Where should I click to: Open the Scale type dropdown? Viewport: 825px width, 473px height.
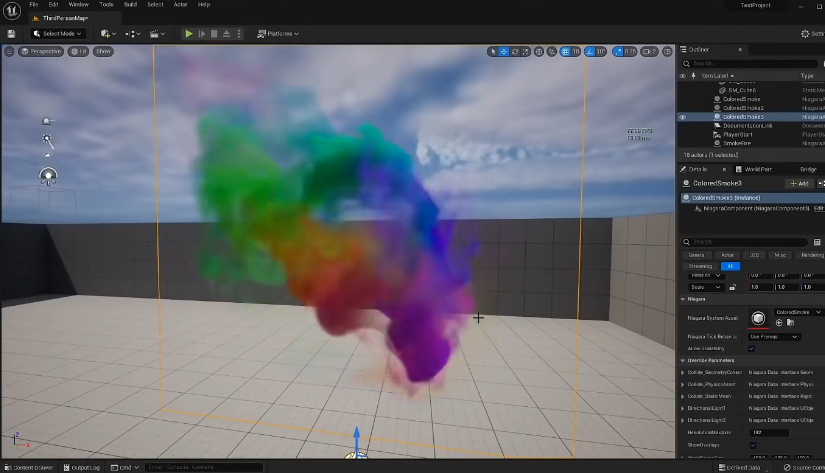pos(706,287)
